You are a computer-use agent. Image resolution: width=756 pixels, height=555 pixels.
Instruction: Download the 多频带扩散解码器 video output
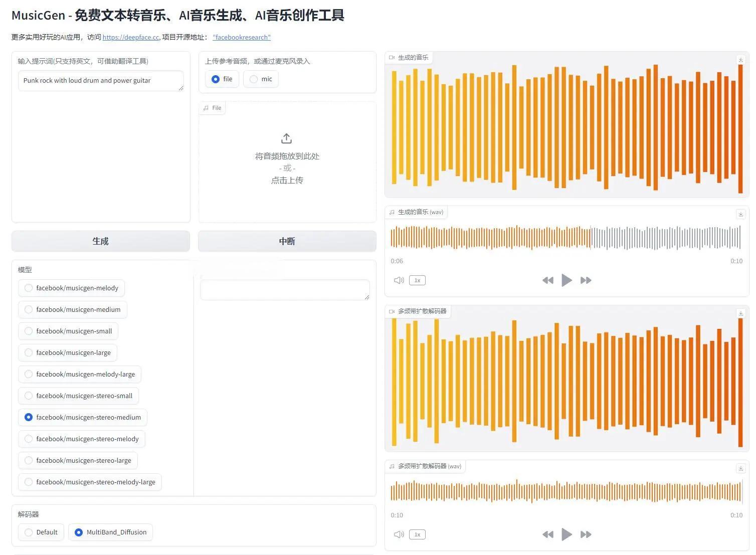point(740,313)
